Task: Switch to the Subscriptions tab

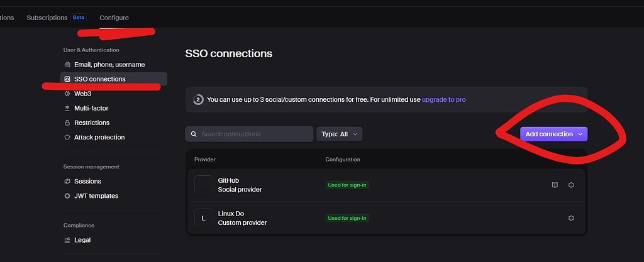Action: 47,18
